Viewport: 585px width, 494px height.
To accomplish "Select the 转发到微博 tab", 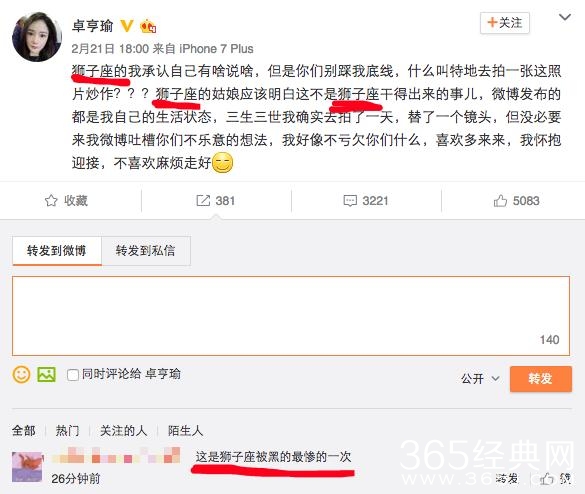I will pos(57,250).
